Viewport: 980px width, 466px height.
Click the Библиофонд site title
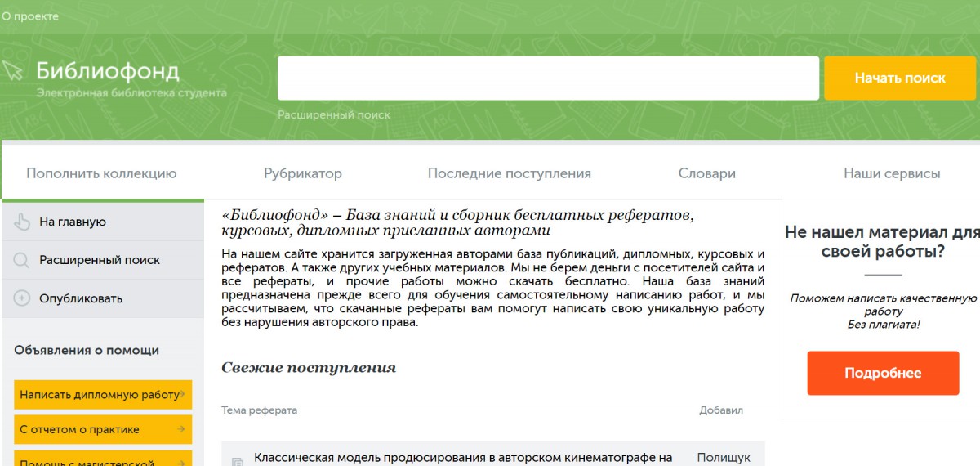pyautogui.click(x=107, y=71)
